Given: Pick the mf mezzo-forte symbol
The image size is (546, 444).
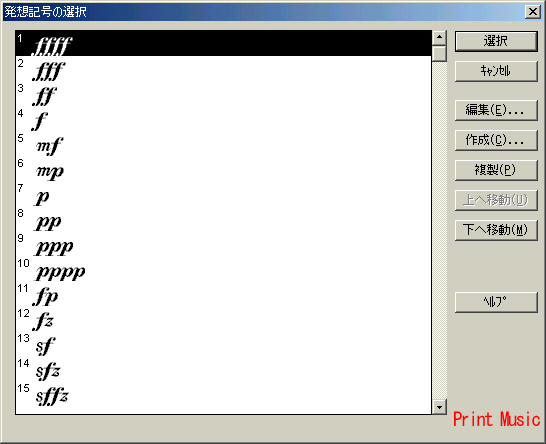Looking at the screenshot, I should pyautogui.click(x=223, y=143).
